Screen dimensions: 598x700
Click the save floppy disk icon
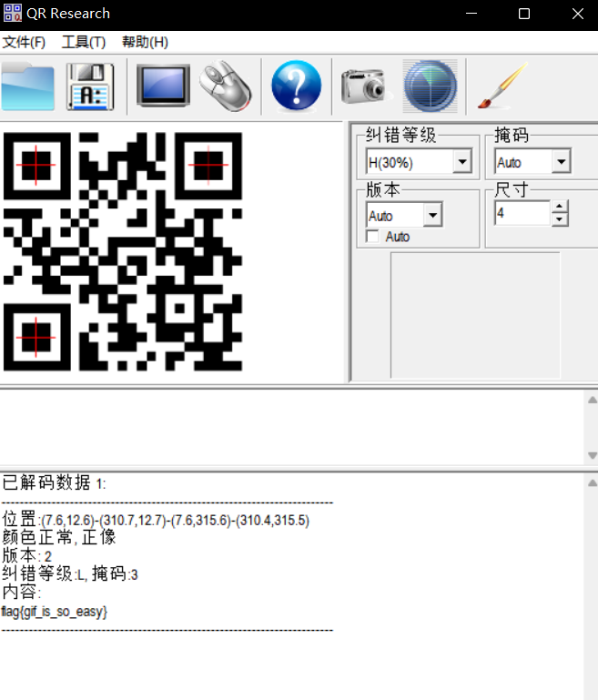click(x=91, y=86)
